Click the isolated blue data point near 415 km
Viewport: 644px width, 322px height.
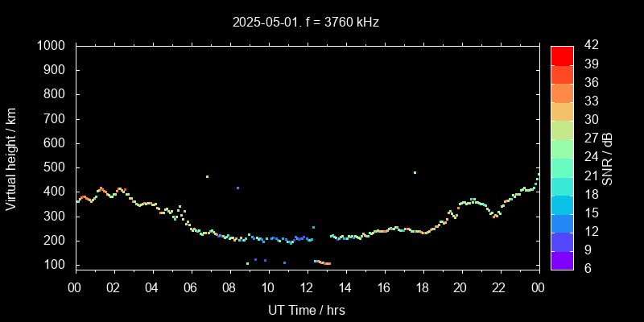(x=237, y=188)
